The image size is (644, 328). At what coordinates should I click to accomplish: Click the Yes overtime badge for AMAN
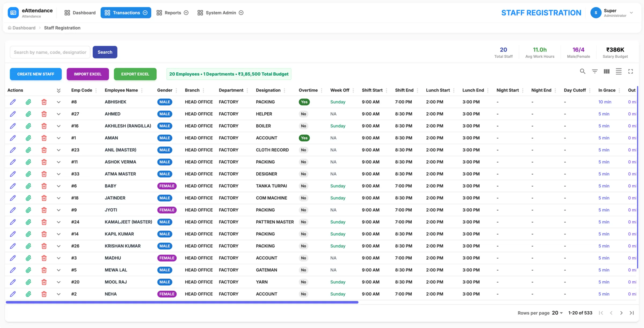tap(304, 138)
